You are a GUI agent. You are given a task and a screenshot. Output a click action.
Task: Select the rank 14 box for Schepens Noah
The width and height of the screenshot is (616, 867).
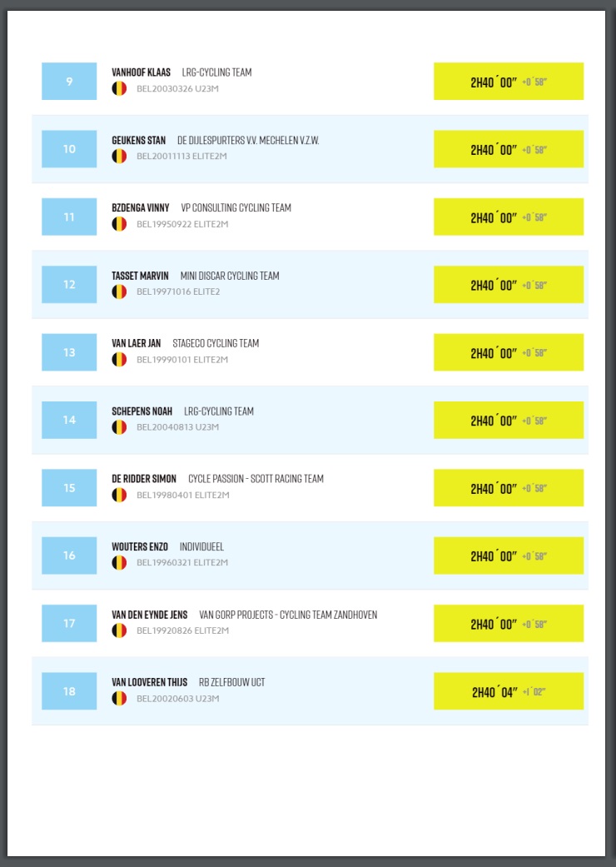[x=69, y=421]
